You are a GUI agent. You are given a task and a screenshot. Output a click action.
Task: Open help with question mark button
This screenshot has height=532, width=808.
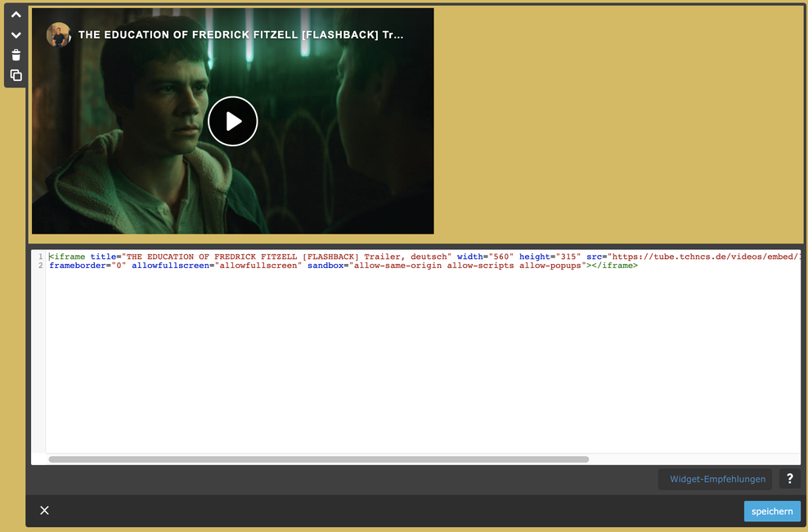click(x=789, y=479)
